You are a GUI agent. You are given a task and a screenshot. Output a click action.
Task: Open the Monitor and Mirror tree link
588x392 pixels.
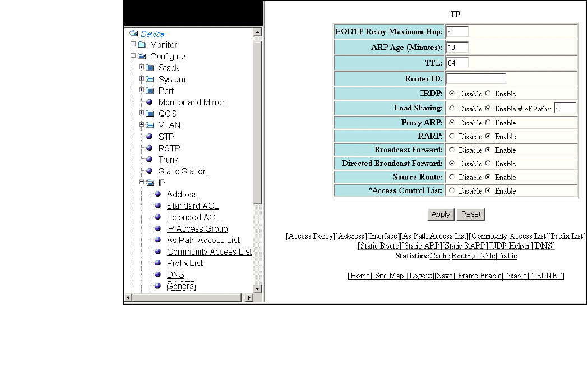click(x=192, y=102)
